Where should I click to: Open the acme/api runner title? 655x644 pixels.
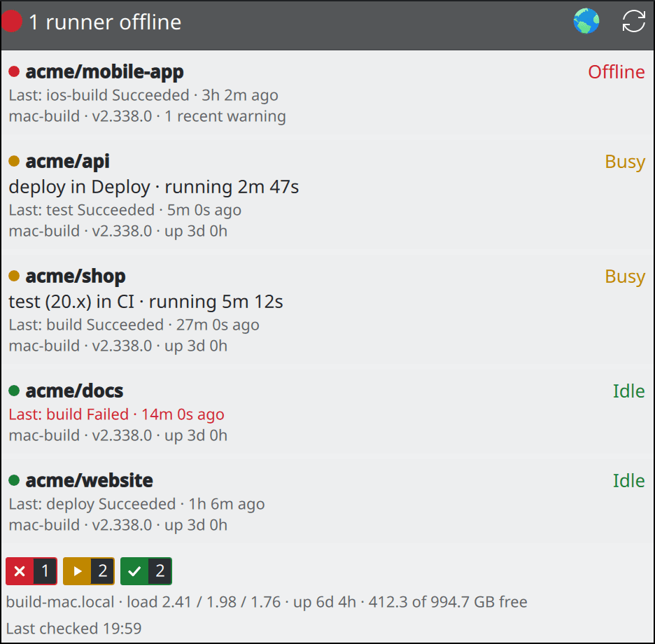point(67,161)
